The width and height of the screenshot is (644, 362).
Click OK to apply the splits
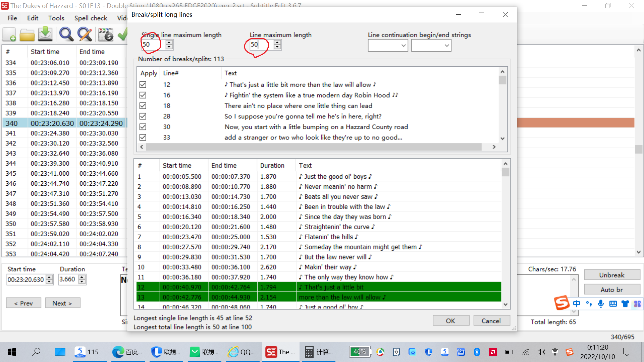pos(450,320)
